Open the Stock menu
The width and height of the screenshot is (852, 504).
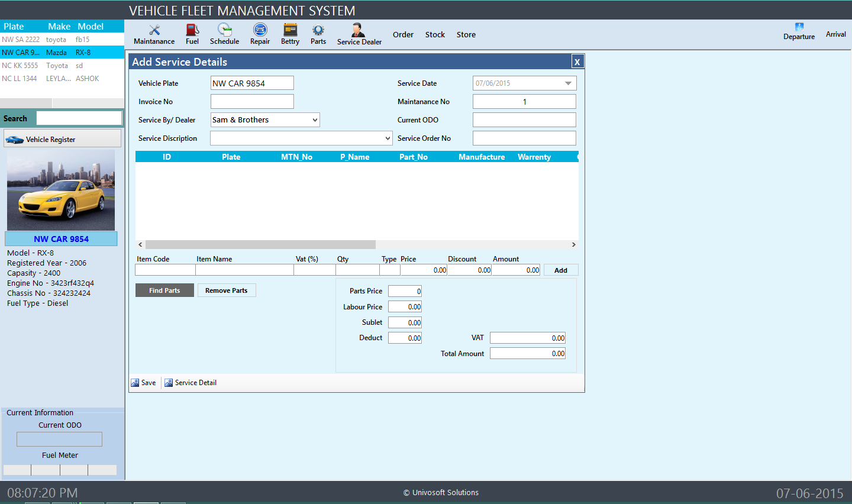tap(435, 35)
